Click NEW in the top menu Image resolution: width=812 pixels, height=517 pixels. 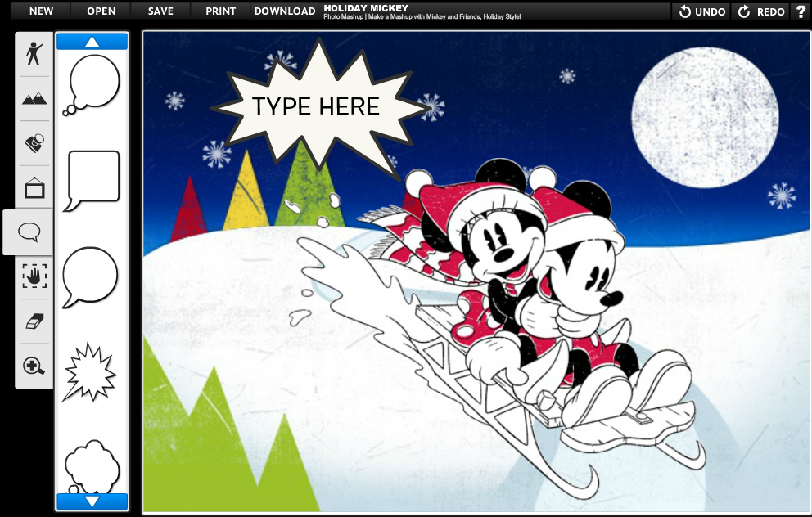[42, 11]
